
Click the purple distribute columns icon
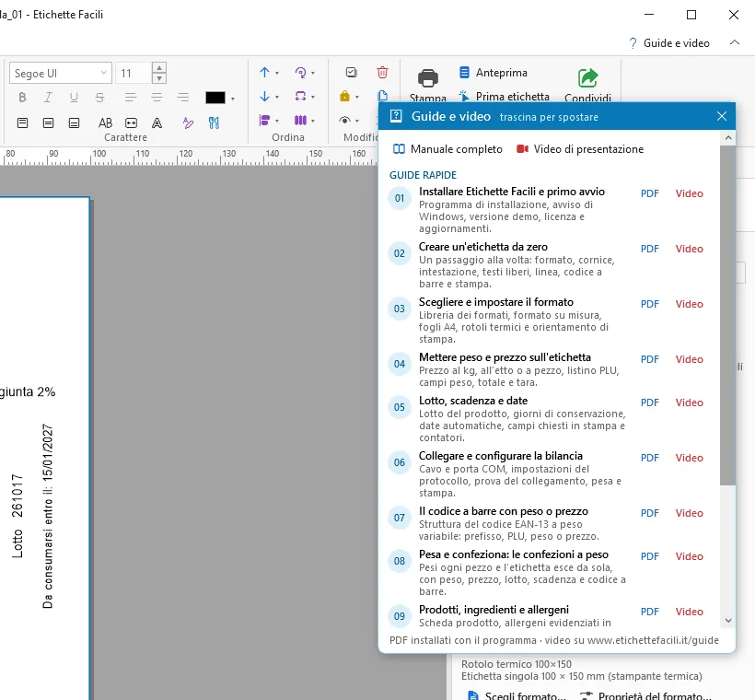[x=300, y=120]
